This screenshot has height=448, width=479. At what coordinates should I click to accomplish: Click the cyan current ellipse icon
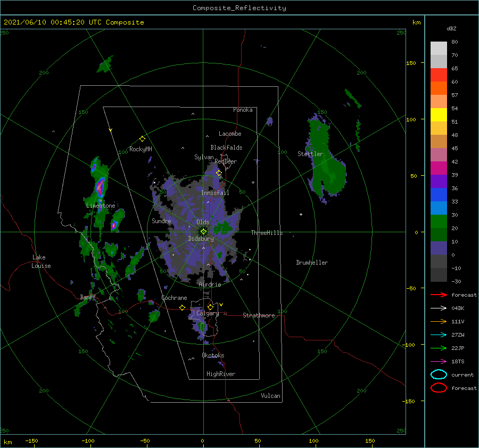tap(439, 374)
